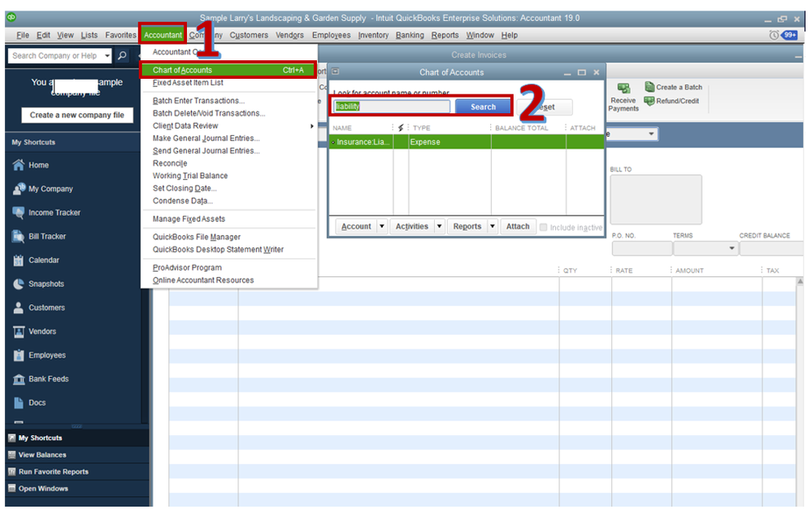Viewport: 812px width, 518px height.
Task: Click the invoice table scrollbar up arrow
Action: [800, 281]
